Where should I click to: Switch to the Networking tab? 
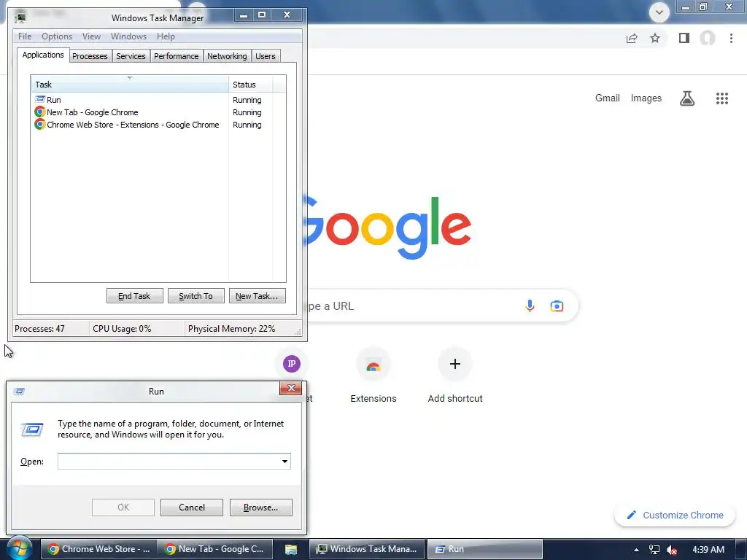click(x=228, y=56)
